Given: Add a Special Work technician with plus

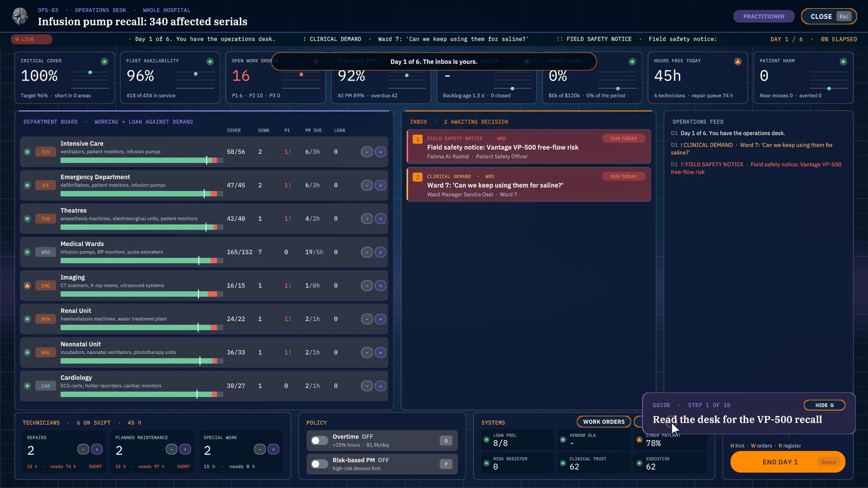Looking at the screenshot, I should 274,449.
